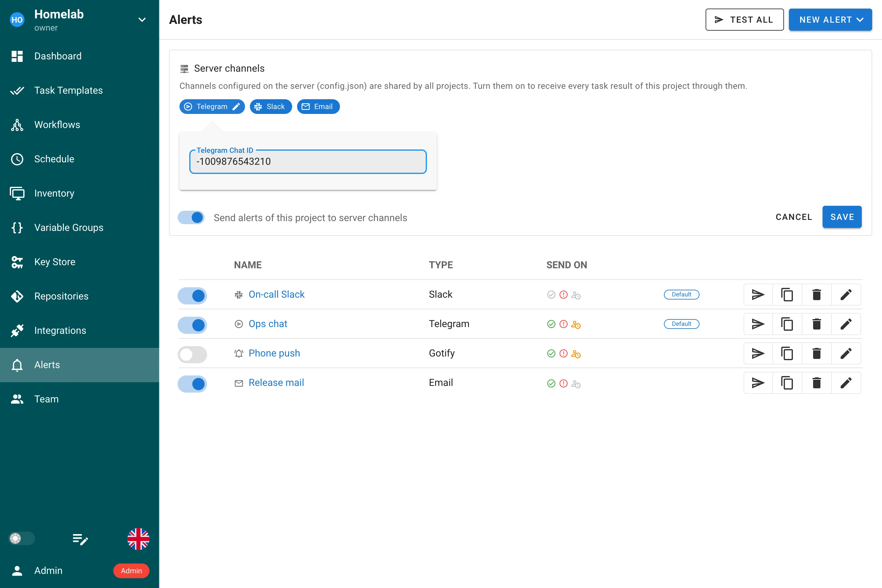The width and height of the screenshot is (882, 588).
Task: Enable the Phone push alert toggle
Action: (192, 354)
